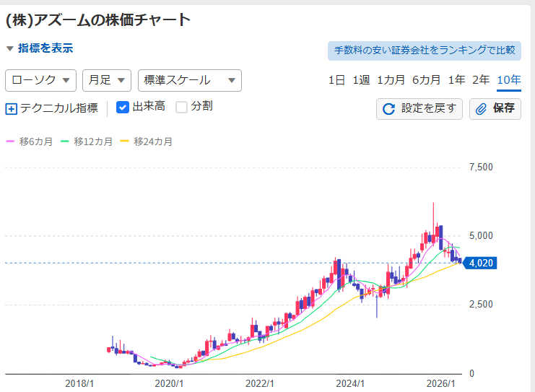Click the yellow 移24カ月 legend swatch

pos(124,141)
